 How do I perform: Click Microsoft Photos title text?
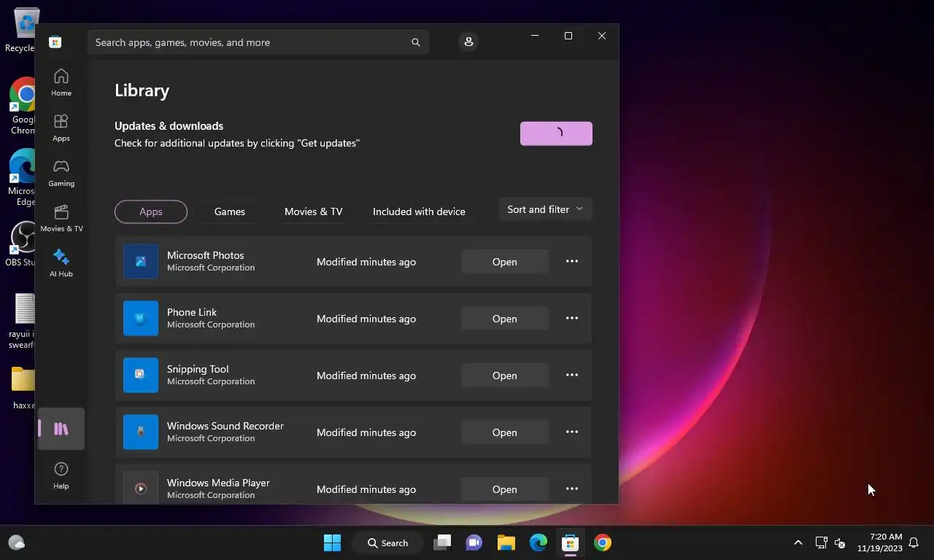click(206, 255)
